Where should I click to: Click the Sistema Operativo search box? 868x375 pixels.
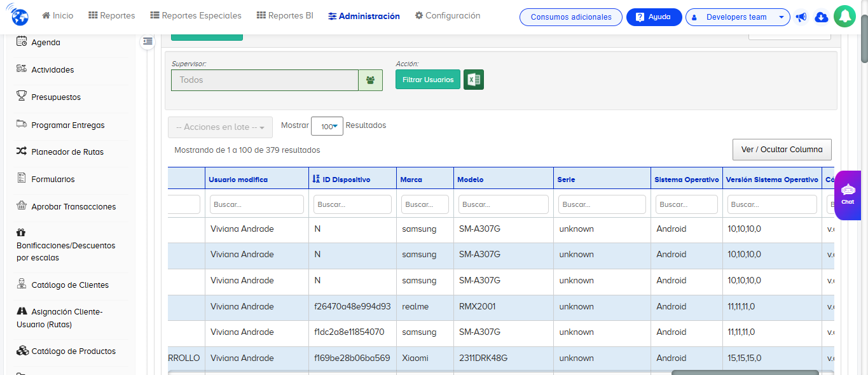coord(687,204)
